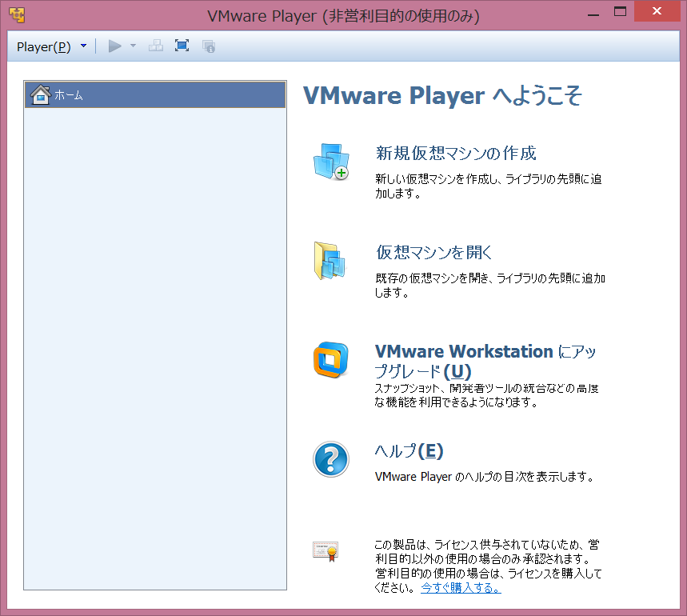The height and width of the screenshot is (616, 687).
Task: Open the Player(P) menu
Action: click(43, 46)
